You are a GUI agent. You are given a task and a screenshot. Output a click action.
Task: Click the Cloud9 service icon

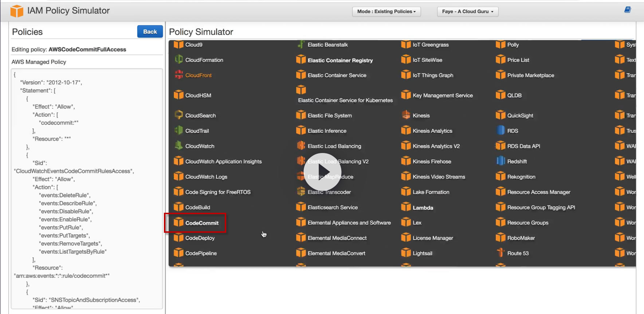(178, 44)
